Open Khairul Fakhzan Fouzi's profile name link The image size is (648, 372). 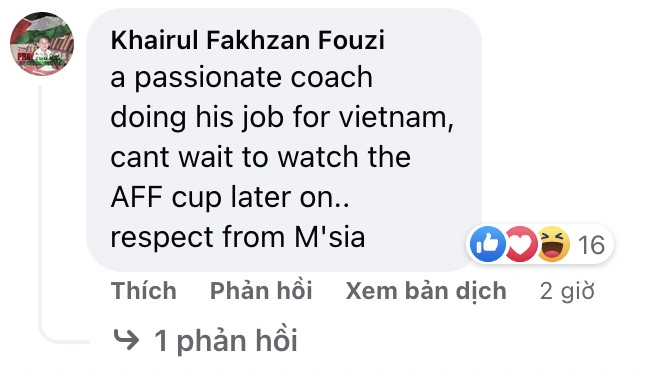[x=248, y=40]
